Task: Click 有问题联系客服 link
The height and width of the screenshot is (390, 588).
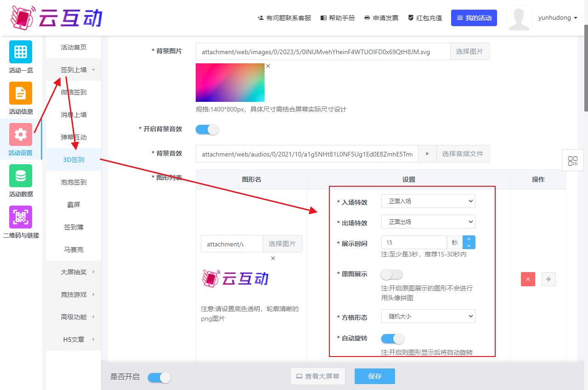Action: pos(284,18)
